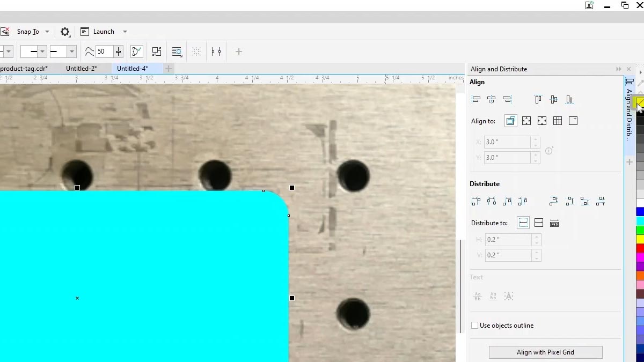The height and width of the screenshot is (362, 644).
Task: Choose Align to Page Center option
Action: [x=541, y=121]
